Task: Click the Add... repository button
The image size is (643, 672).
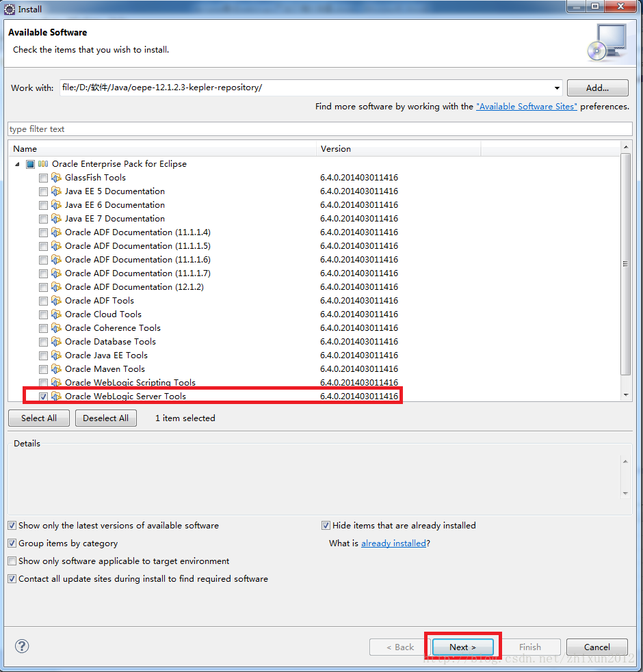Action: click(x=598, y=88)
